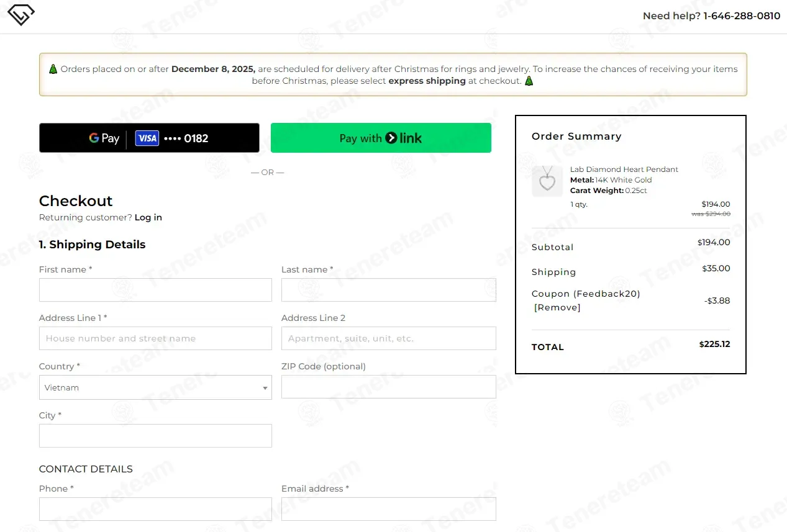Click the express shipping text in the notice
This screenshot has width=787, height=532.
tap(427, 81)
